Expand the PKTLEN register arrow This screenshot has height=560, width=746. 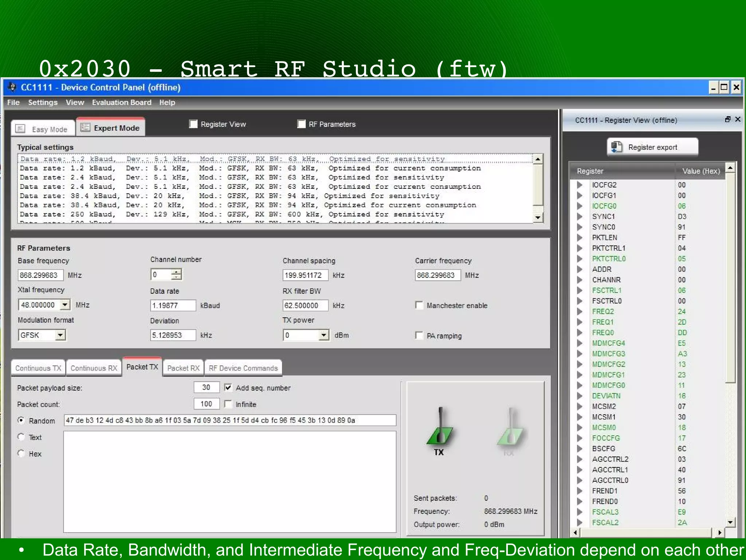(579, 238)
